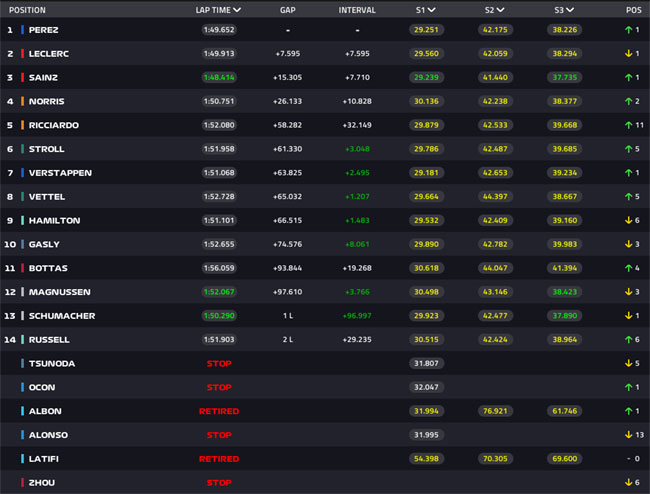The image size is (650, 494).
Task: Click Vettel's green up arrow
Action: 628,196
